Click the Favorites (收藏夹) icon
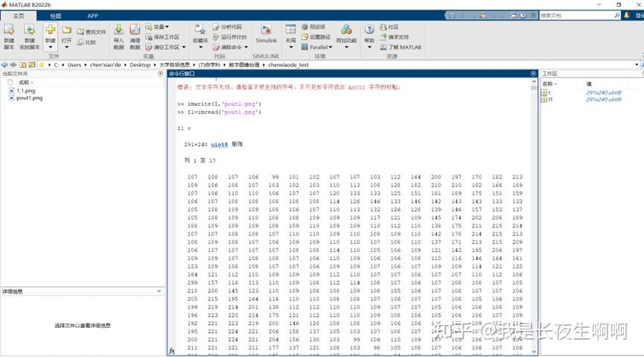The height and width of the screenshot is (357, 644). click(x=200, y=31)
